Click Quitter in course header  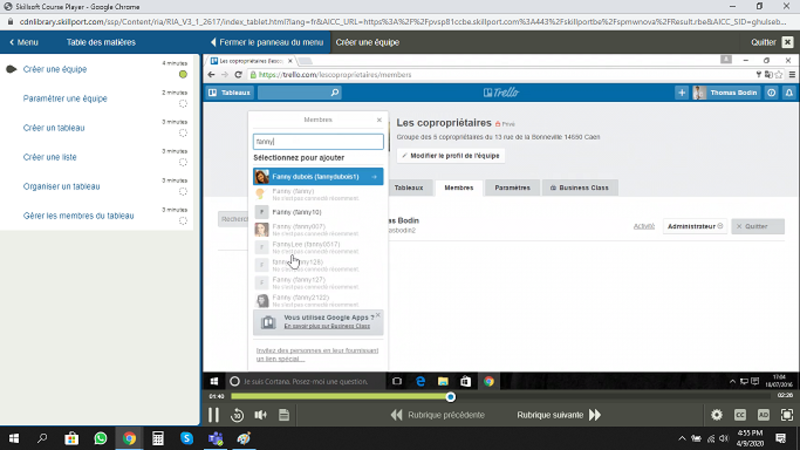pos(763,42)
